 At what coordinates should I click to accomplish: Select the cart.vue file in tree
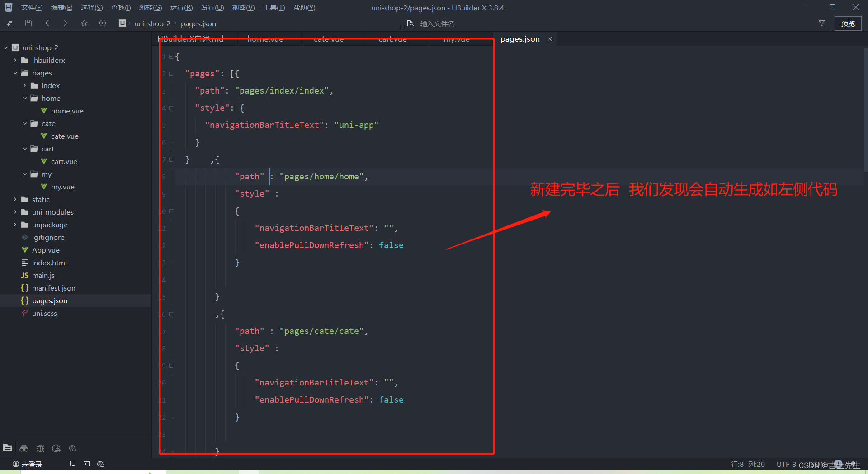64,161
